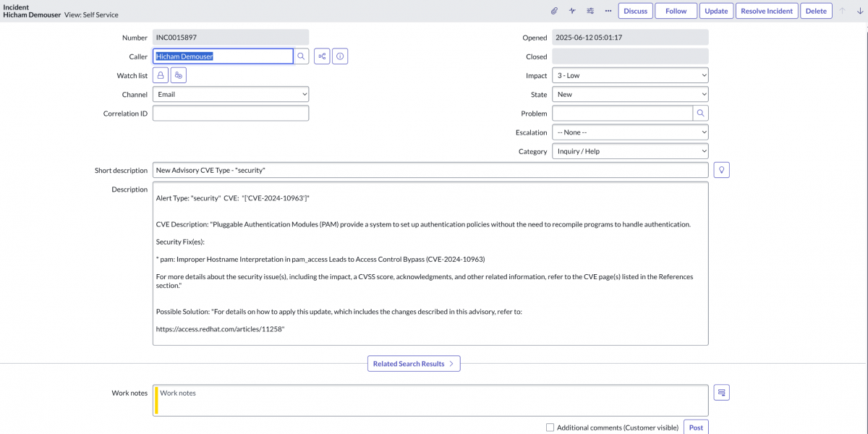The width and height of the screenshot is (868, 434).
Task: Expand Related Search Results
Action: [414, 363]
